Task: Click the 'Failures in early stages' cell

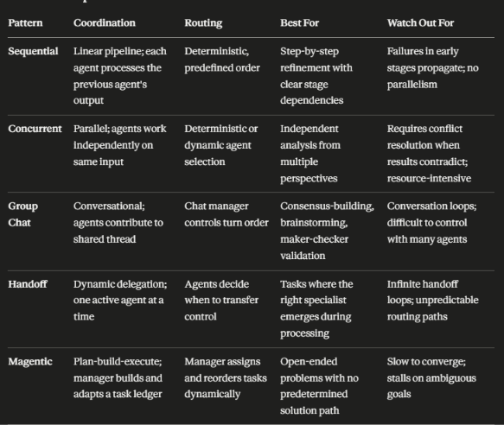Action: pyautogui.click(x=432, y=67)
